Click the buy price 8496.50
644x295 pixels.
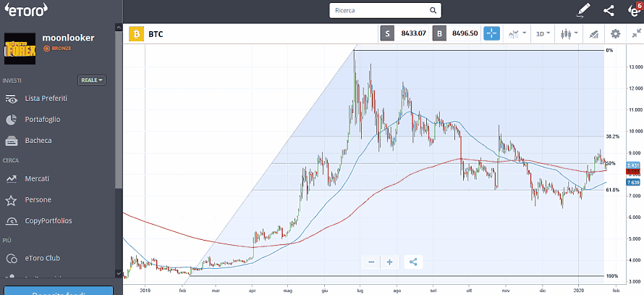coord(465,34)
